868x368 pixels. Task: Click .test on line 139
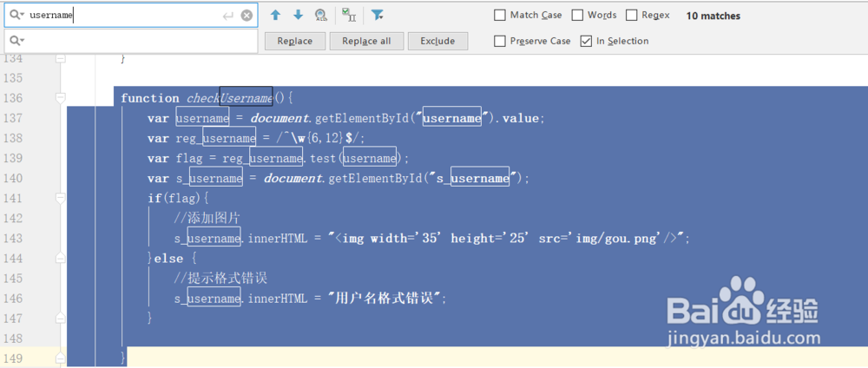click(x=321, y=158)
